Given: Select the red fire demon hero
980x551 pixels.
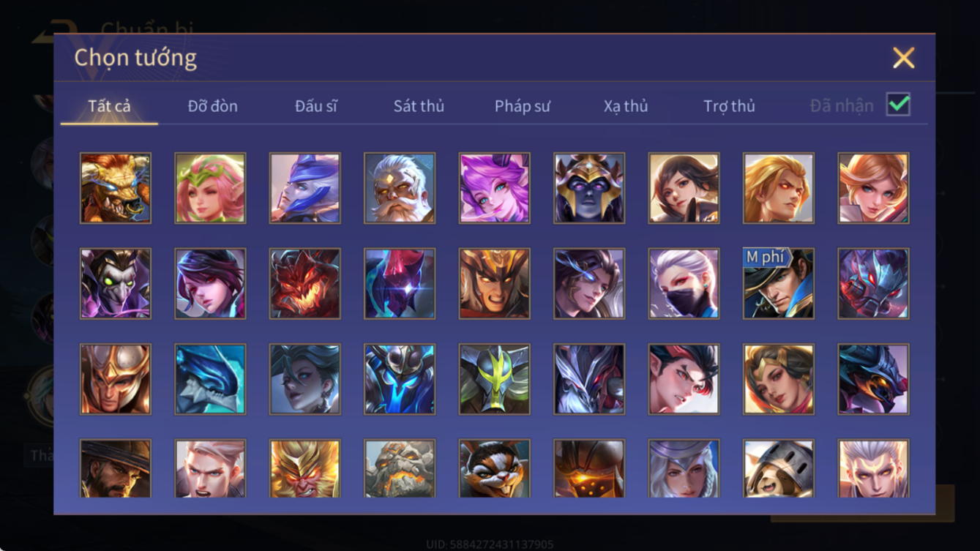Looking at the screenshot, I should click(x=304, y=284).
